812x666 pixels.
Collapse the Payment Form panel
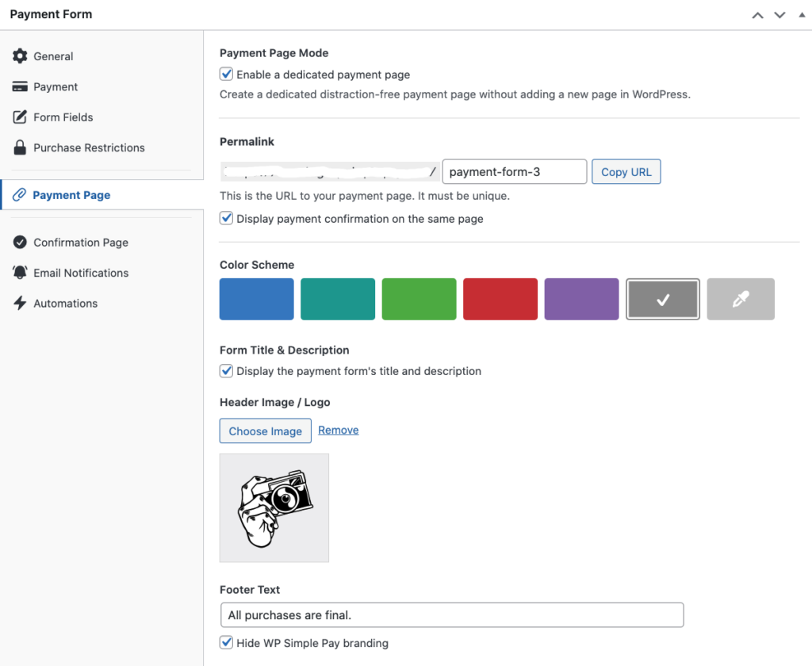pyautogui.click(x=800, y=15)
